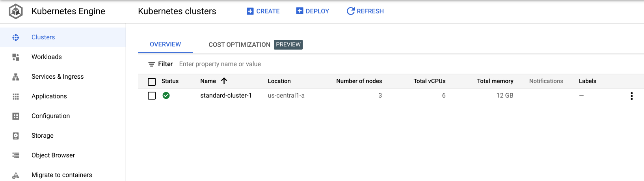Click the Object Browser icon
This screenshot has width=644, height=181.
(x=16, y=155)
